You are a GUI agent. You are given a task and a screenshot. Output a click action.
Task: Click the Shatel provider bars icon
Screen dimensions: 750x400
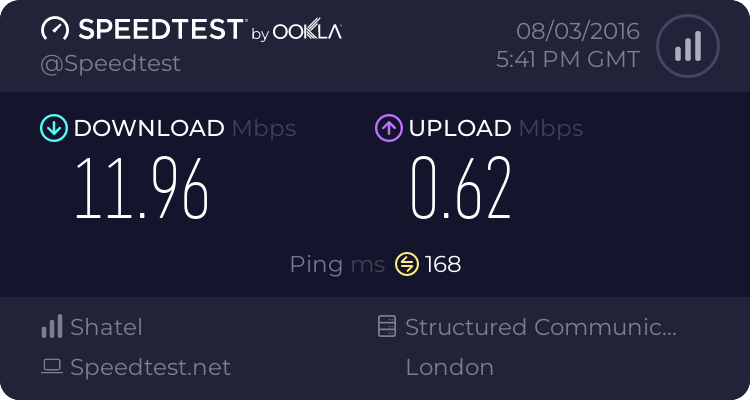52,327
